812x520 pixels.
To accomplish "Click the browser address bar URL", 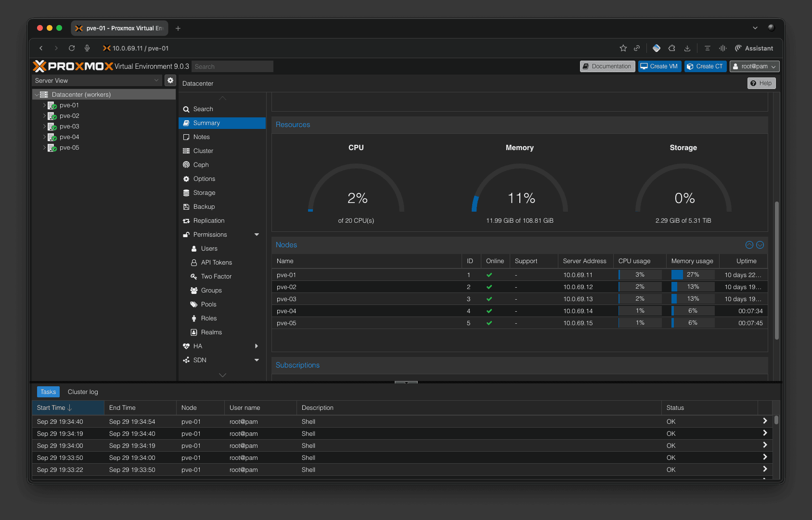I will (140, 48).
